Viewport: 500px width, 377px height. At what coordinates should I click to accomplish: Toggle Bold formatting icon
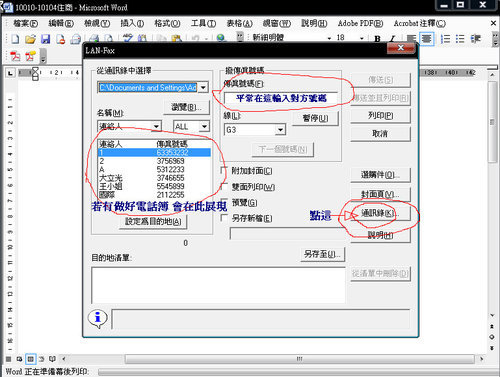(377, 39)
